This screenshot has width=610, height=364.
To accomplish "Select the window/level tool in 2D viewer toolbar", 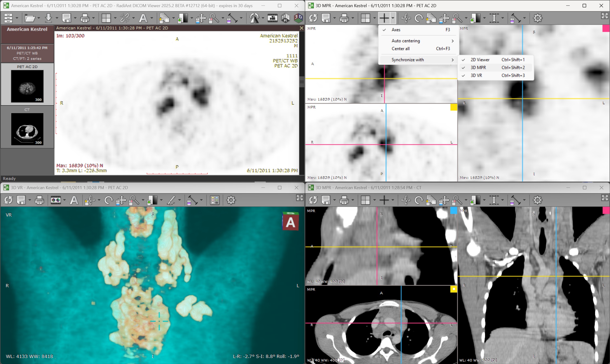I will point(183,18).
